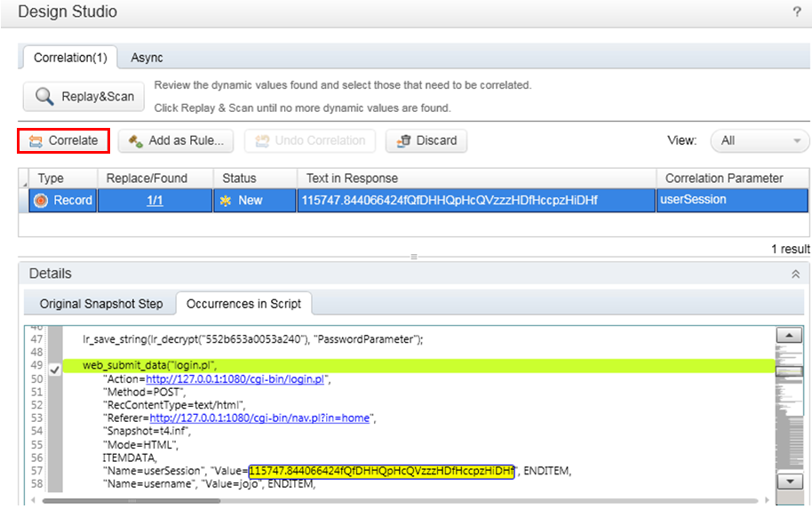The width and height of the screenshot is (812, 509).
Task: Click the Referer nav.pl URL link
Action: tap(259, 418)
